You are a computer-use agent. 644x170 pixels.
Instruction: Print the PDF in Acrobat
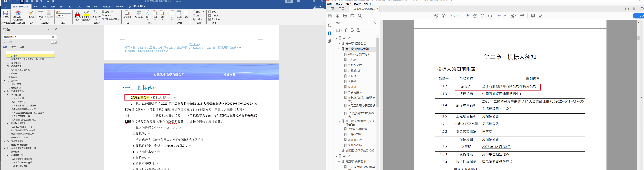(x=345, y=16)
